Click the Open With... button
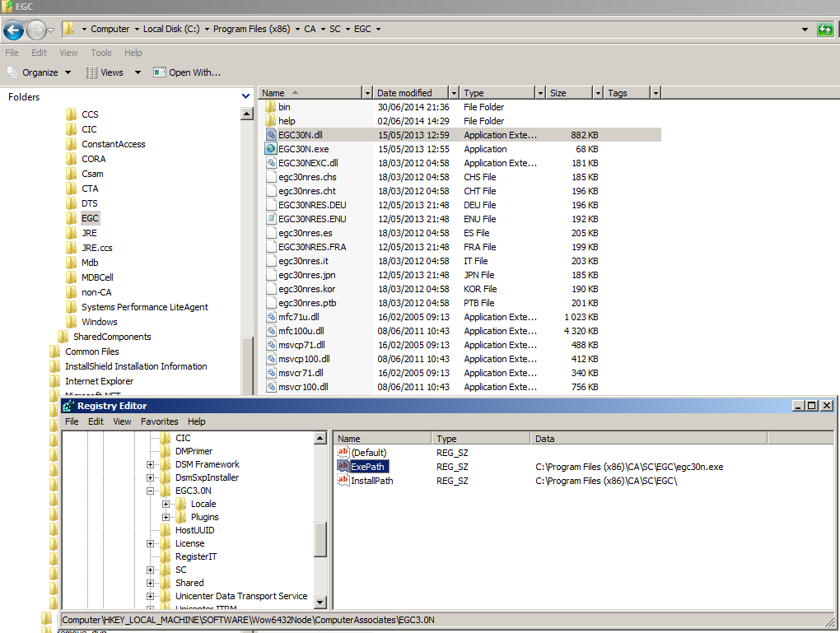840x633 pixels. 186,72
